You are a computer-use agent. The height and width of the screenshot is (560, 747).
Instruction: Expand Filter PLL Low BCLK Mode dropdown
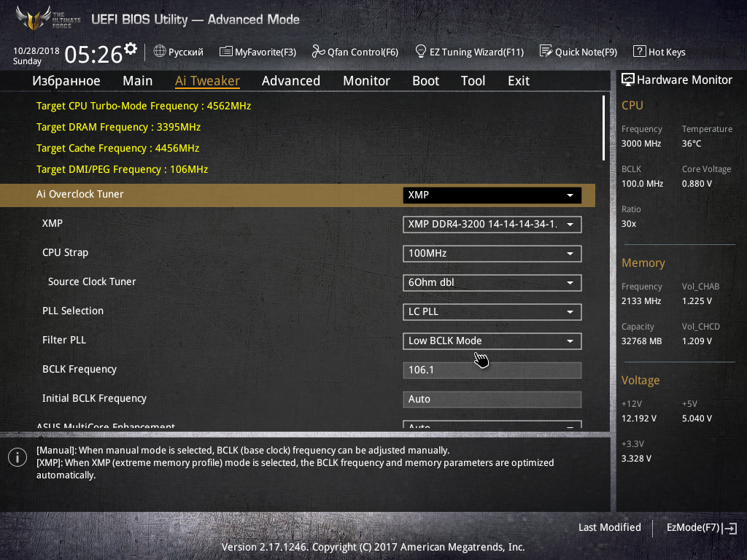click(x=492, y=341)
